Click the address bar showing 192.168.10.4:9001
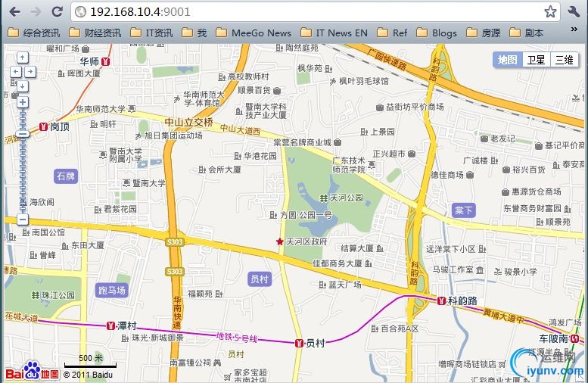Viewport: 588px width, 383px height. coord(315,11)
